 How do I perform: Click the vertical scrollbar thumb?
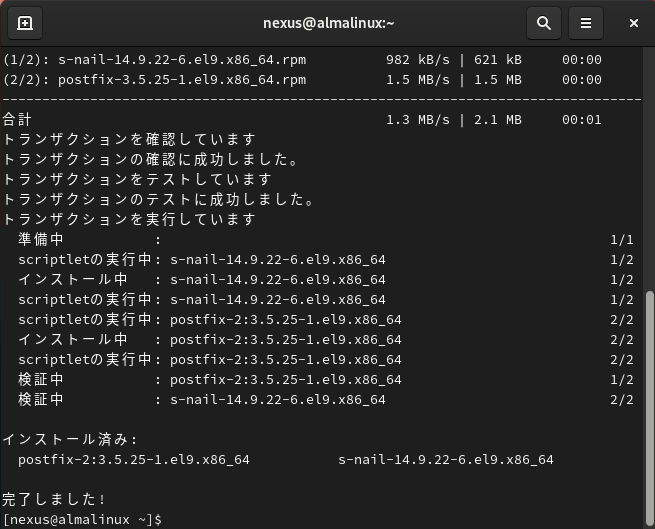coord(648,400)
